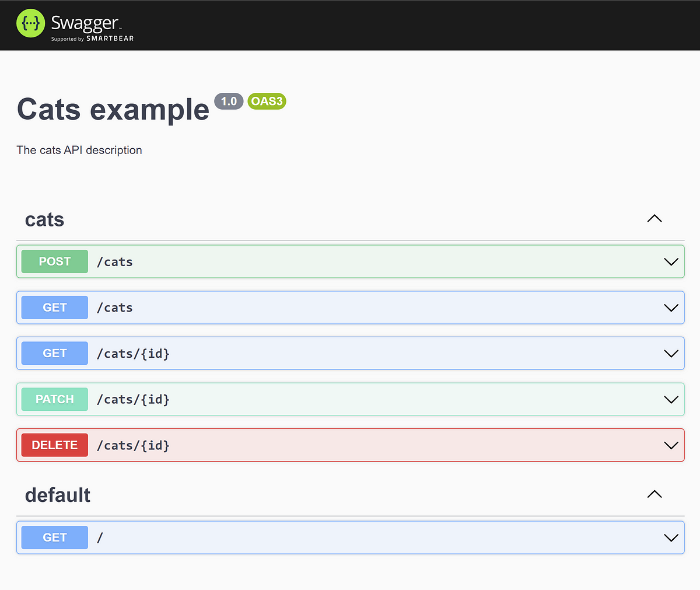Screen dimensions: 700x590
Task: Collapse the cats section
Action: point(654,219)
